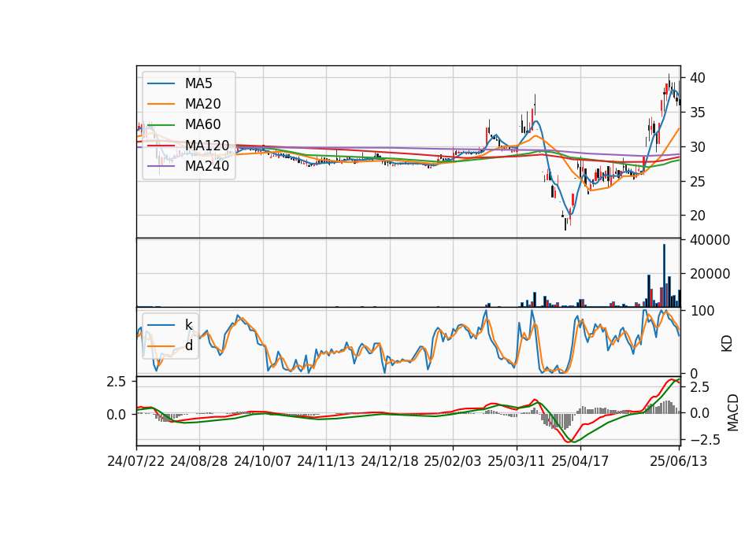
Task: Click the 24/11/13 date axis label
Action: pos(326,461)
